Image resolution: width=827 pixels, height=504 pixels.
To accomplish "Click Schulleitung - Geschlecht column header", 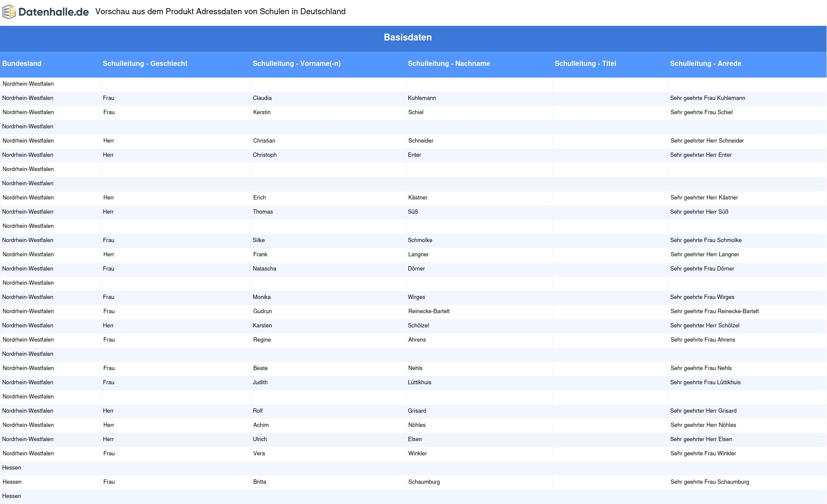I will pyautogui.click(x=145, y=64).
